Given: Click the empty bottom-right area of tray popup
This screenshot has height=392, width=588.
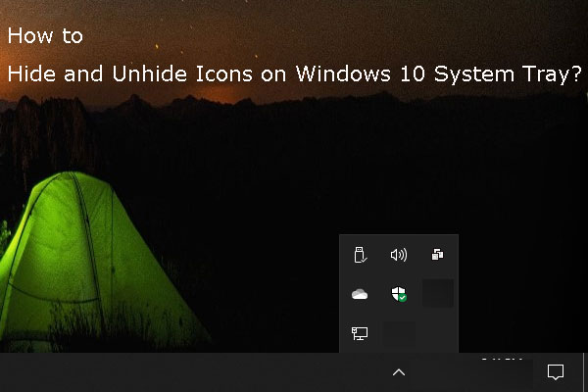Looking at the screenshot, I should pos(437,334).
